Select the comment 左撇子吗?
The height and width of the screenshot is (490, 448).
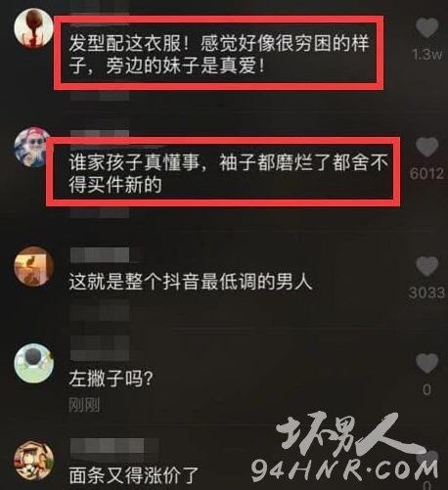111,379
